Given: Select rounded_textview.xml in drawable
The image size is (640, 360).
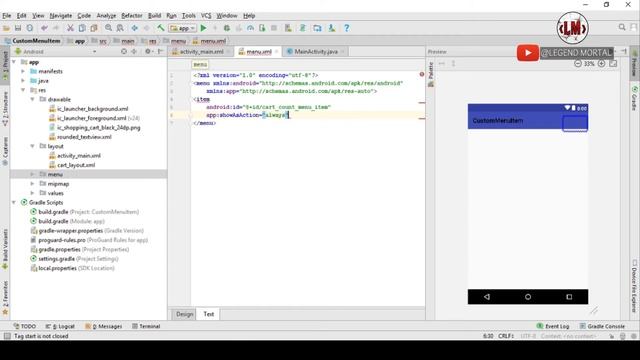Looking at the screenshot, I should [84, 137].
